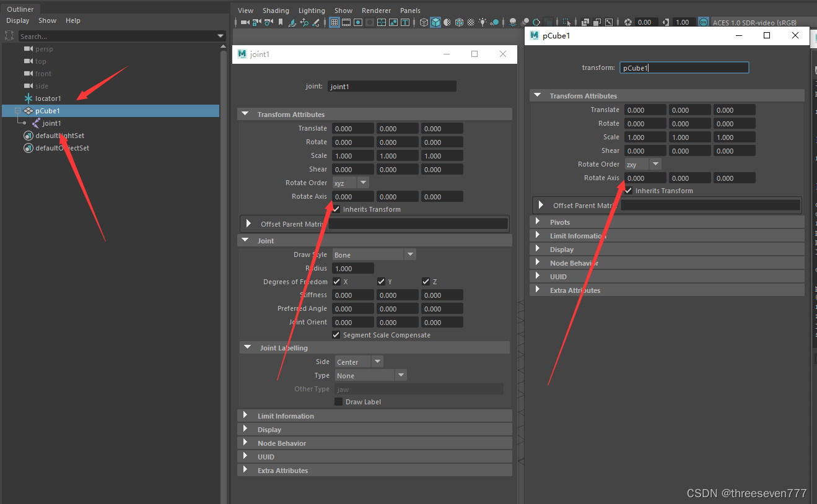This screenshot has height=504, width=817.
Task: Select defaultLightSet in the Outliner
Action: 60,136
